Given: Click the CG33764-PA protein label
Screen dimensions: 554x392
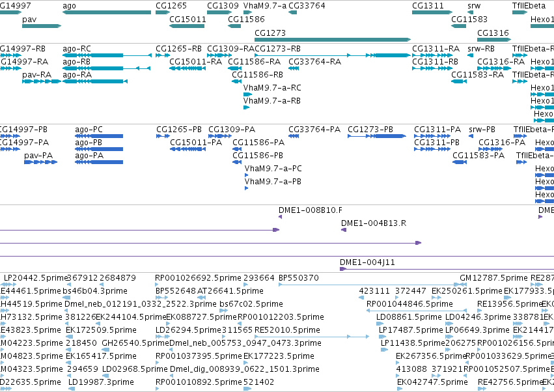Looking at the screenshot, I should click(x=314, y=130).
